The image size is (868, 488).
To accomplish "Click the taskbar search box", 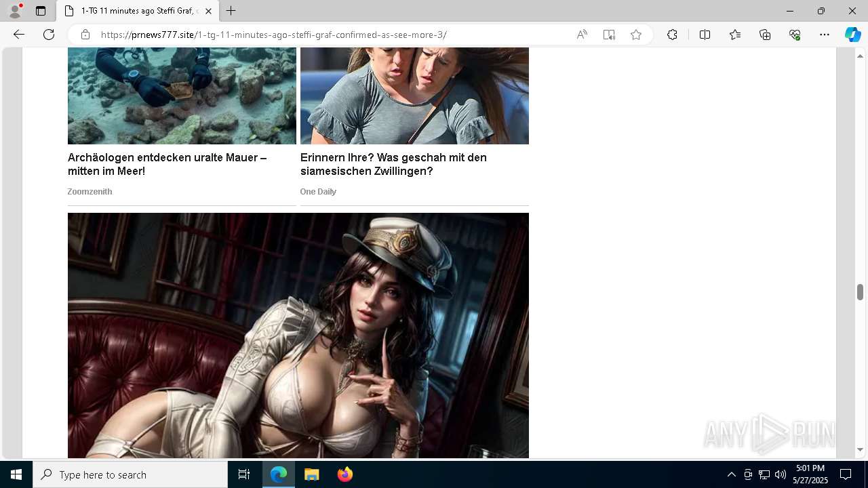I will (x=130, y=474).
